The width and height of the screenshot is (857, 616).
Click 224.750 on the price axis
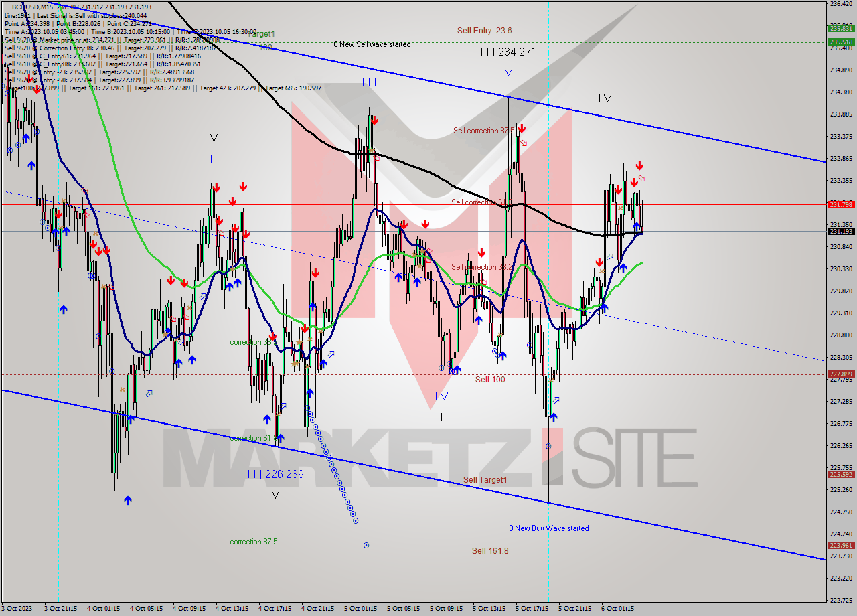coord(840,512)
